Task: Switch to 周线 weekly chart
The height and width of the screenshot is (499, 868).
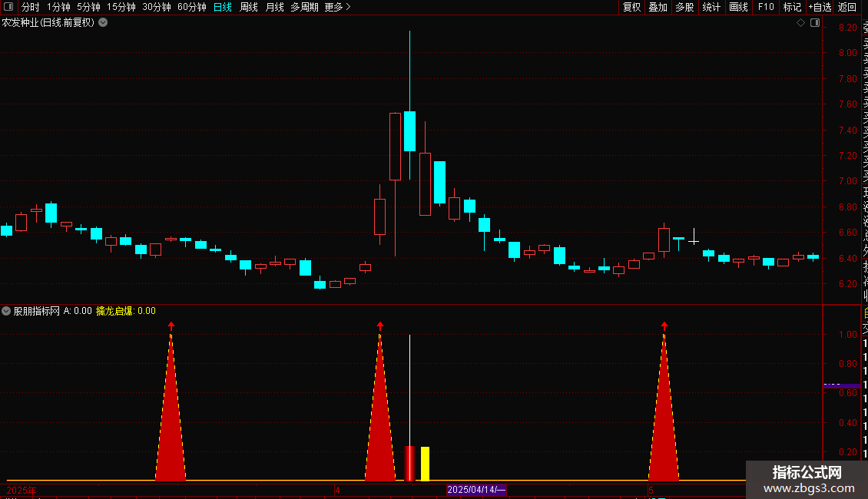Action: [249, 7]
